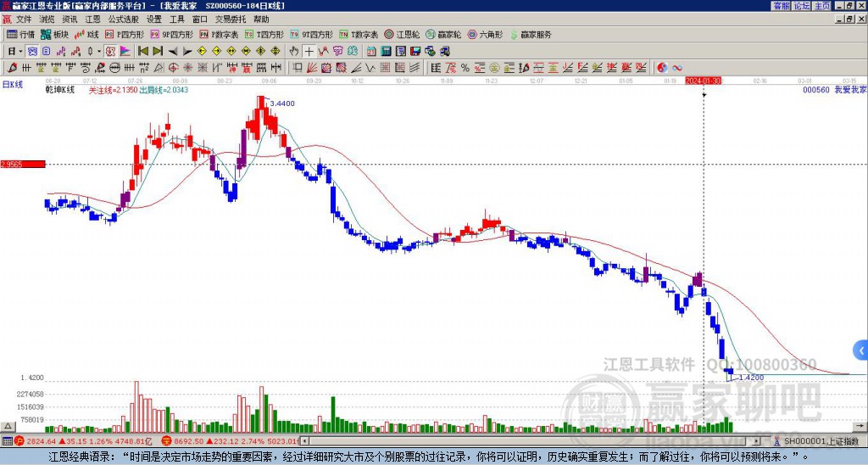The width and height of the screenshot is (868, 465).
Task: Open the 工具 menu
Action: point(176,20)
